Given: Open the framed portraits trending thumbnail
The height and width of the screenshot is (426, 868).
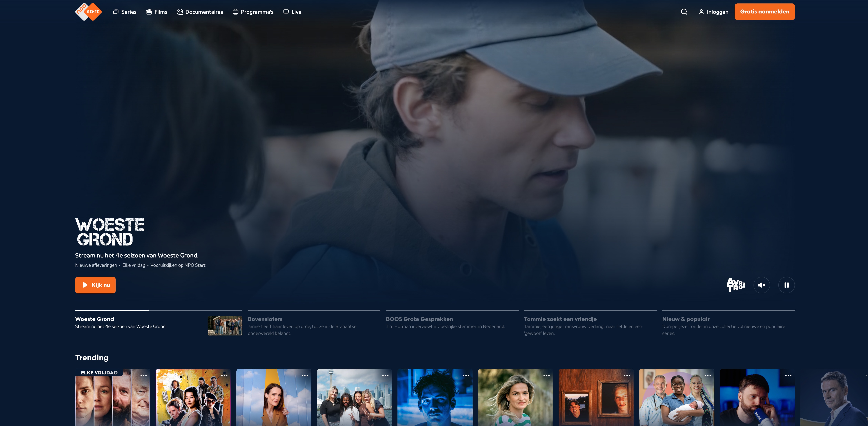Looking at the screenshot, I should coord(596,397).
